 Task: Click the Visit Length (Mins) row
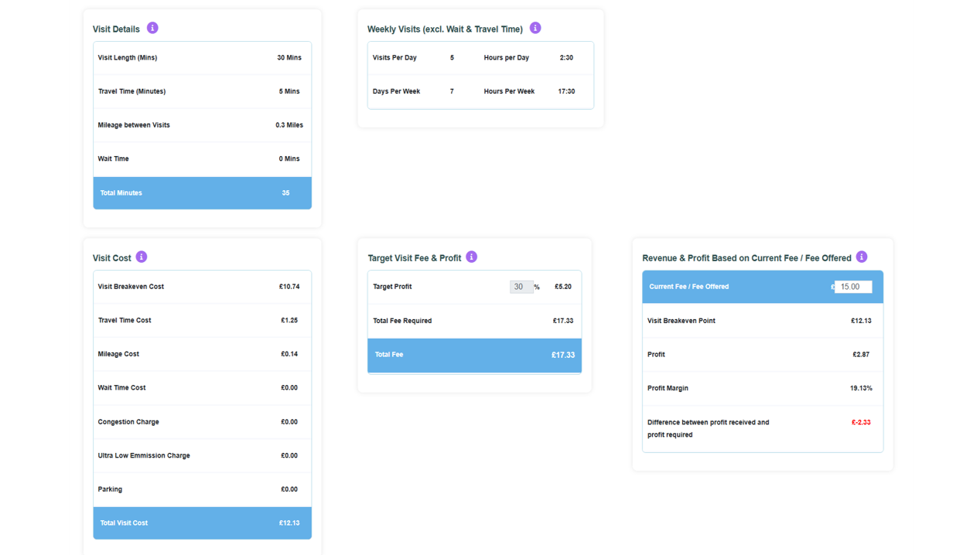pyautogui.click(x=203, y=58)
